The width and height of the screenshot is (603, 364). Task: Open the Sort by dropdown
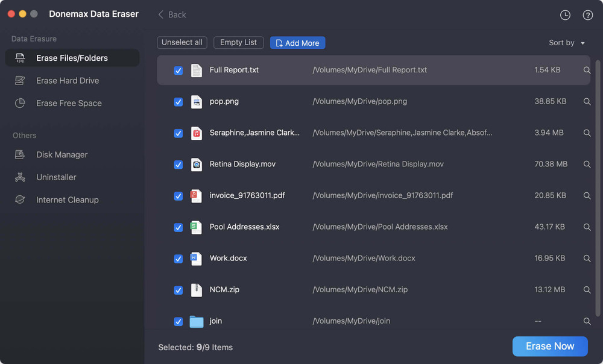tap(567, 43)
